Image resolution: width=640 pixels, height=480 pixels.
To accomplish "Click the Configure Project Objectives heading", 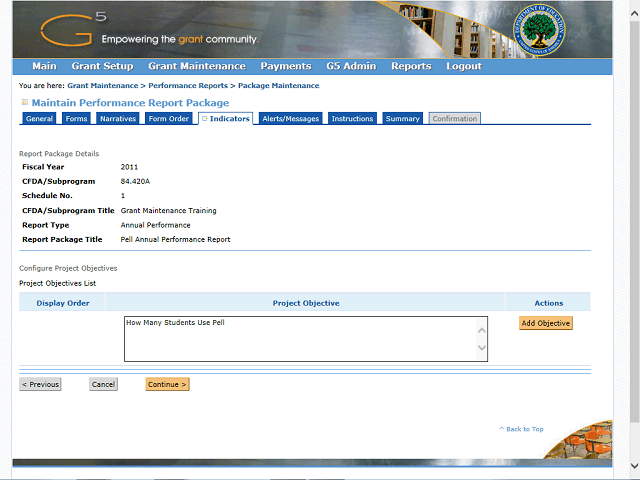I will coord(68,268).
